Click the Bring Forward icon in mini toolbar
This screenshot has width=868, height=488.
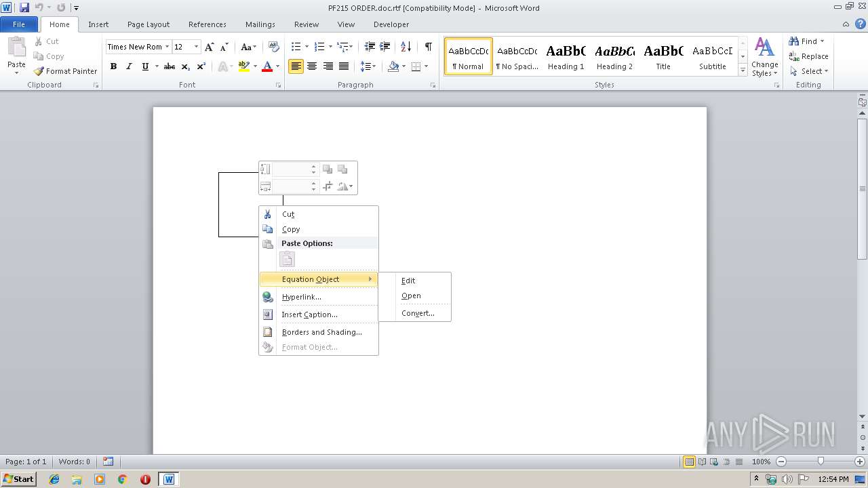[328, 169]
